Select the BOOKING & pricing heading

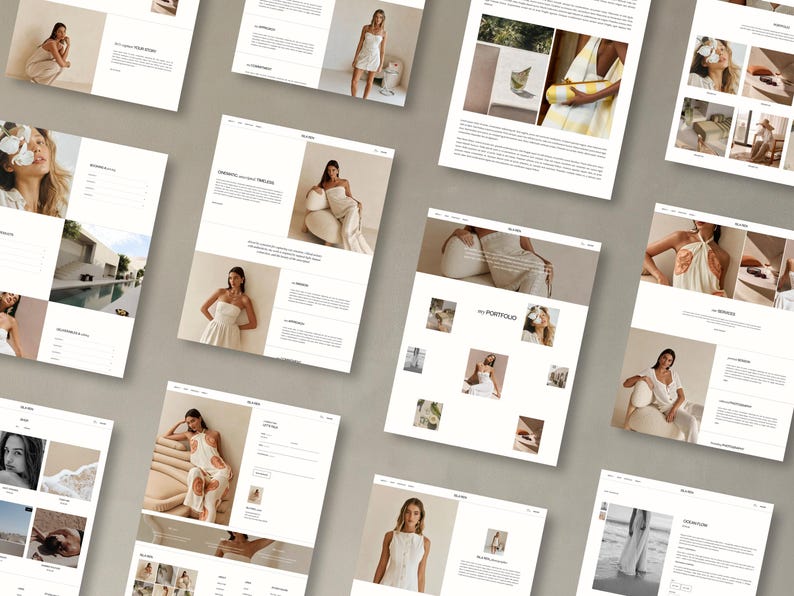click(x=102, y=168)
